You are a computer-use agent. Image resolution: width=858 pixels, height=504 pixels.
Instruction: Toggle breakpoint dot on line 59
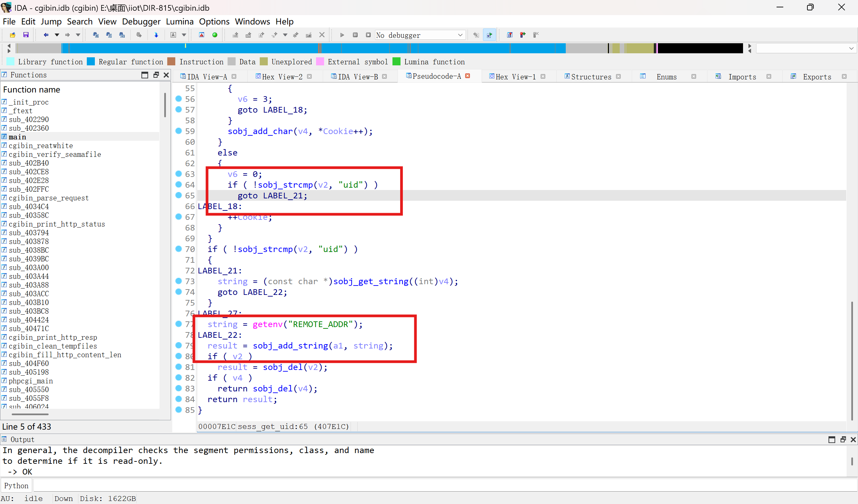178,131
